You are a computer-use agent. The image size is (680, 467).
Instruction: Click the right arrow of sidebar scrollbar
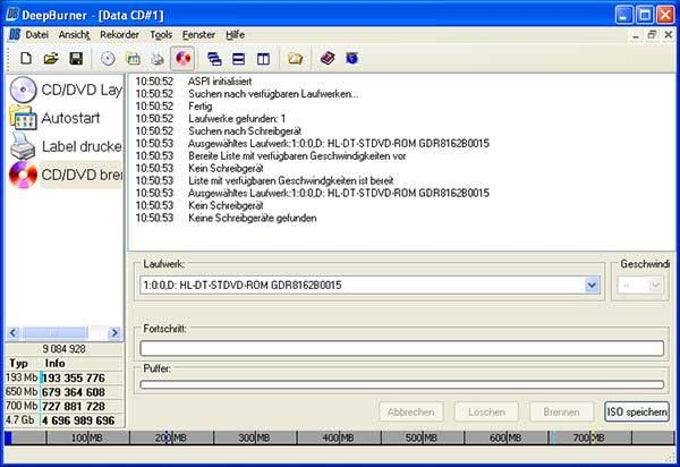(x=114, y=333)
